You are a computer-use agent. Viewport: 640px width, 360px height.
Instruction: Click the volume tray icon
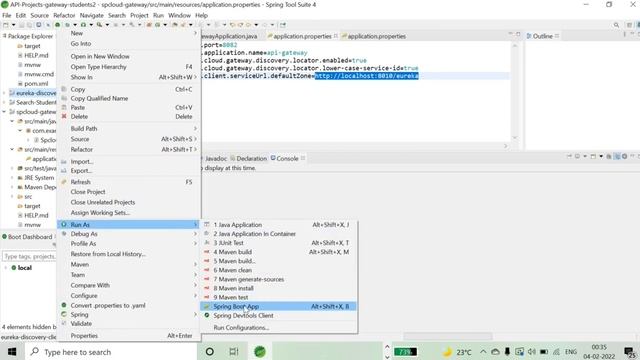531,351
